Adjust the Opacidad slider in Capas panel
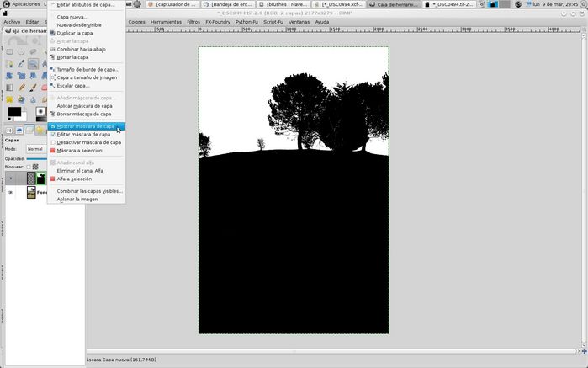The height and width of the screenshot is (368, 588). tap(37, 159)
